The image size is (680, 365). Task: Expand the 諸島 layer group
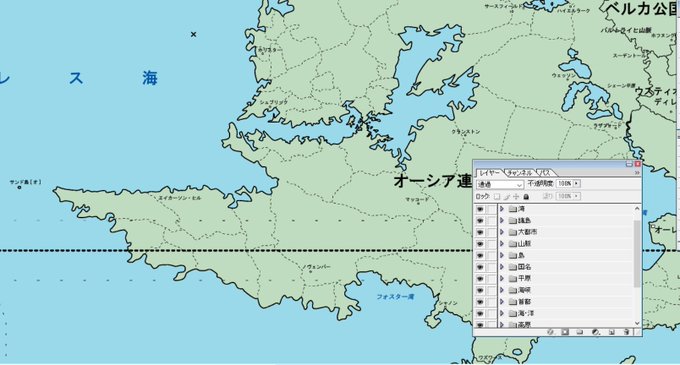click(x=502, y=221)
